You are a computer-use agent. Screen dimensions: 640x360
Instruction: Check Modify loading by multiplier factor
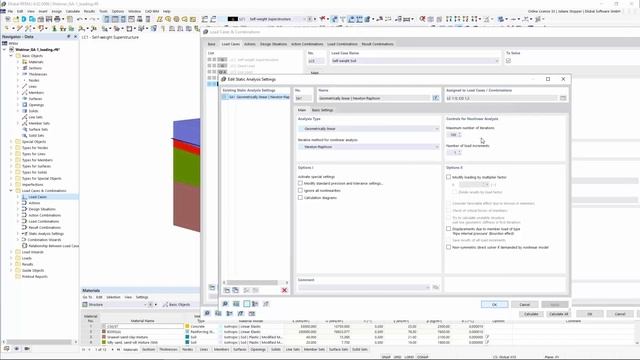[449, 177]
